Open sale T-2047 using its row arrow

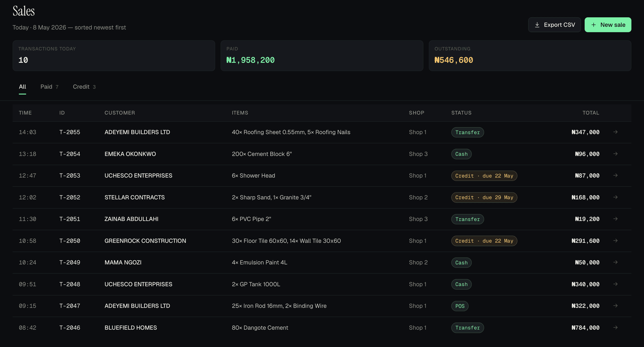point(615,306)
